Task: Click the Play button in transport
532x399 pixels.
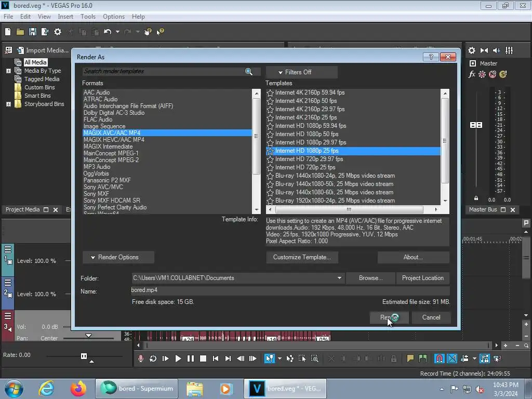Action: click(178, 358)
